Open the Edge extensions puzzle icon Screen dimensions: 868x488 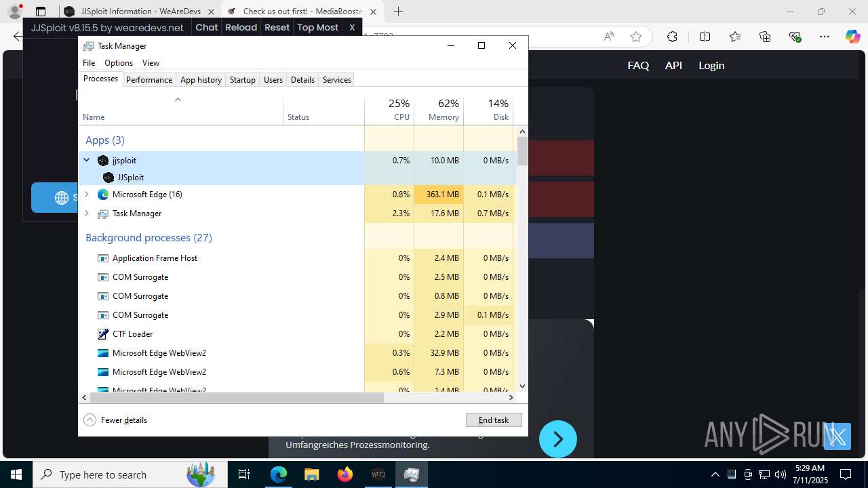672,37
